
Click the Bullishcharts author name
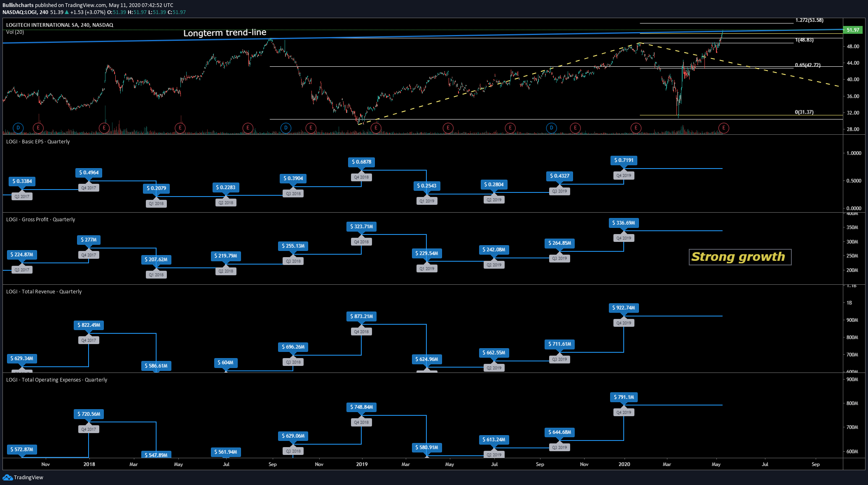coord(18,5)
